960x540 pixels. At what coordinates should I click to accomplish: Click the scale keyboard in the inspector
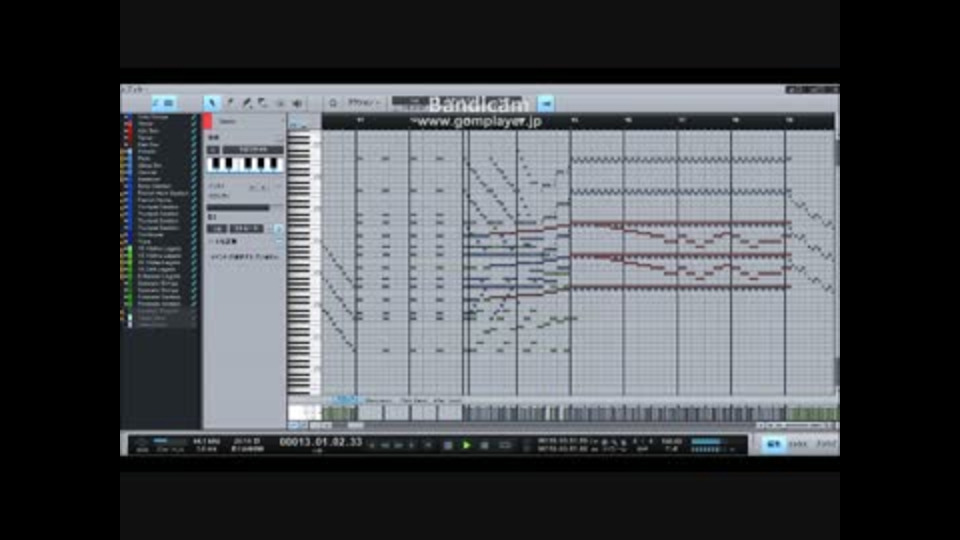pos(246,164)
